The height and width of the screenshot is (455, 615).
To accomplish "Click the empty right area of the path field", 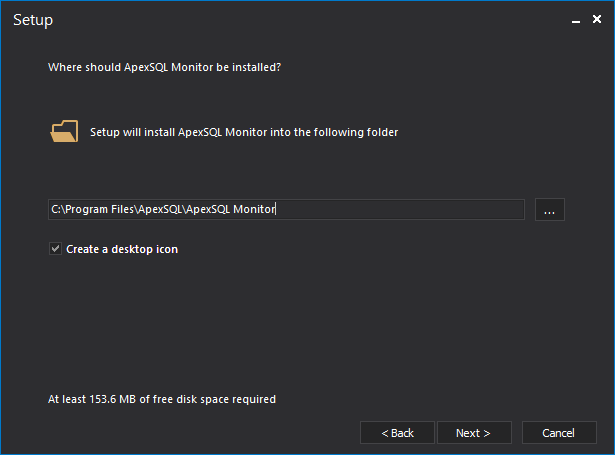I will tap(400, 209).
